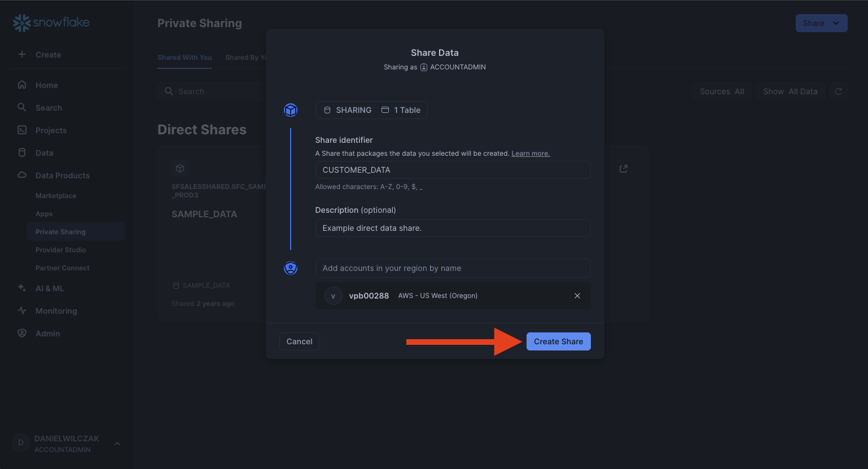Click the Cancel button
Screen dimensions: 868x469
tap(299, 341)
